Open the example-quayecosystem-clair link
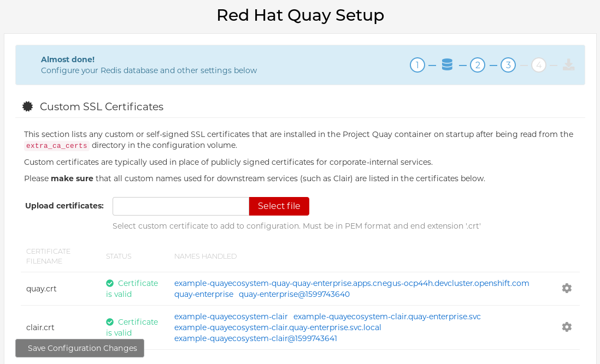Image resolution: width=600 pixels, height=364 pixels. coord(231,316)
